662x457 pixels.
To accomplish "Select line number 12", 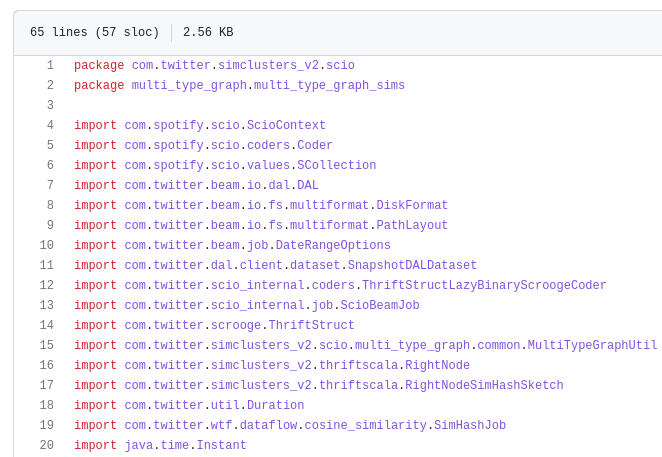I will pyautogui.click(x=46, y=285).
